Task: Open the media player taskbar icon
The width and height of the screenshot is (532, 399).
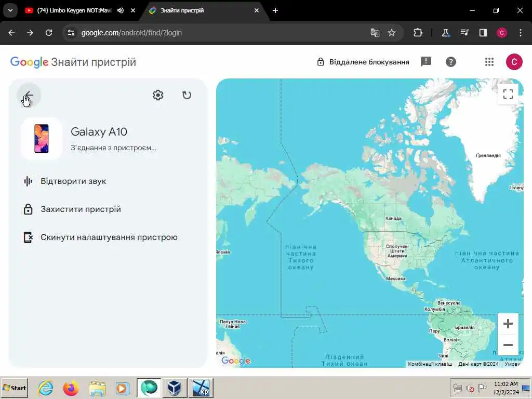Action: pyautogui.click(x=123, y=388)
